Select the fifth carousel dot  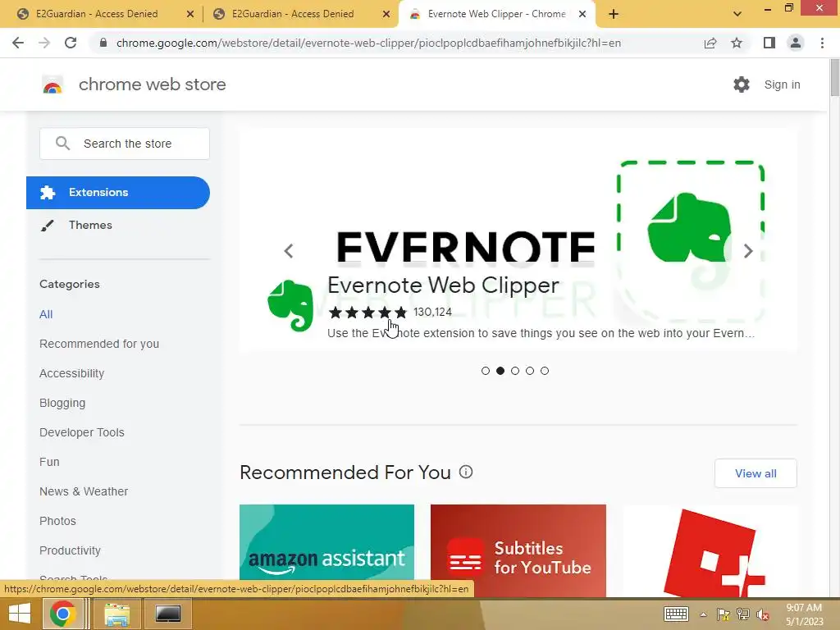pyautogui.click(x=545, y=371)
